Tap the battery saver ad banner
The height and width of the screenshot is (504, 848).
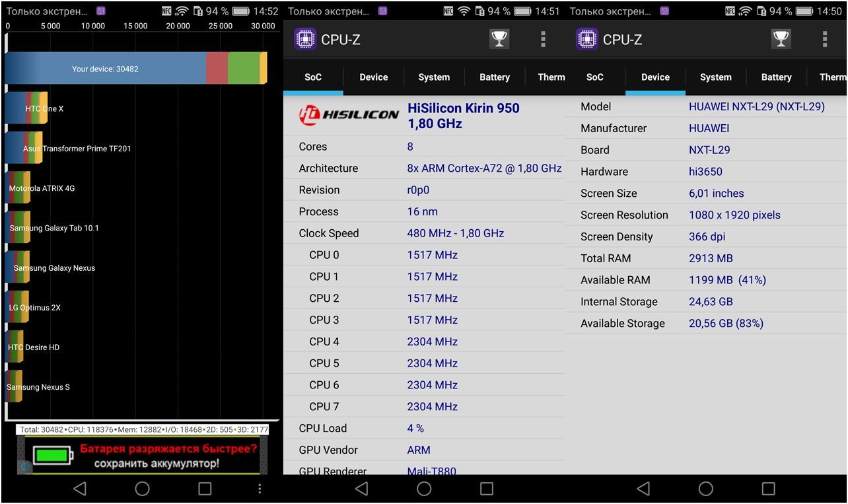[142, 456]
